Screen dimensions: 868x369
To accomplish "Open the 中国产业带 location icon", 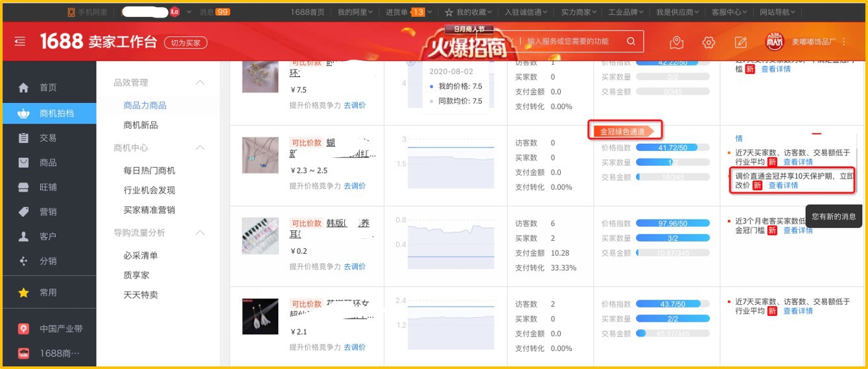I will pyautogui.click(x=24, y=329).
